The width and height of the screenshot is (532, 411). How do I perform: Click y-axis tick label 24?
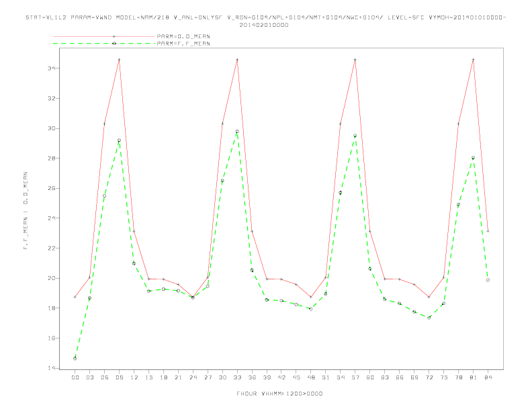pyautogui.click(x=51, y=218)
